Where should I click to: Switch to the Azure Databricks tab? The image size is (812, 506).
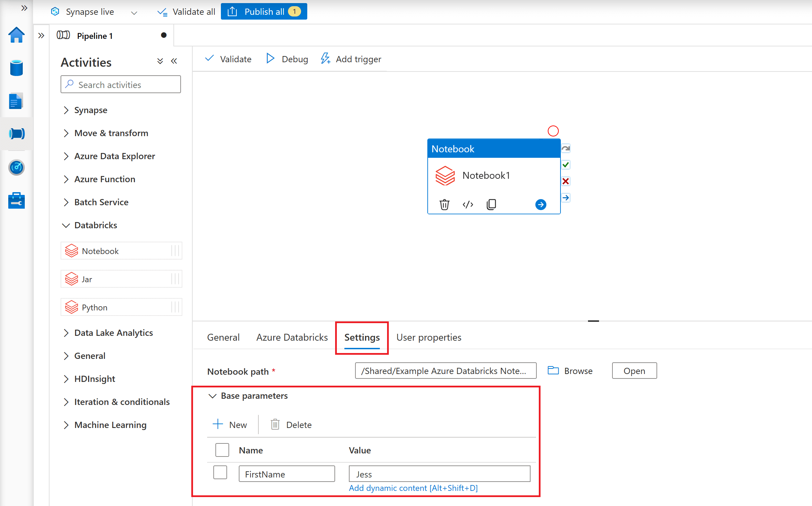[292, 337]
